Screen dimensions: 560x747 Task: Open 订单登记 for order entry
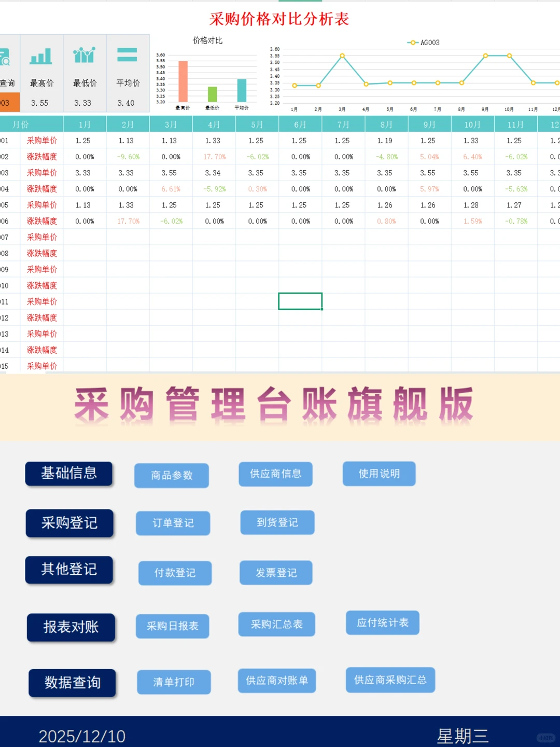click(173, 523)
